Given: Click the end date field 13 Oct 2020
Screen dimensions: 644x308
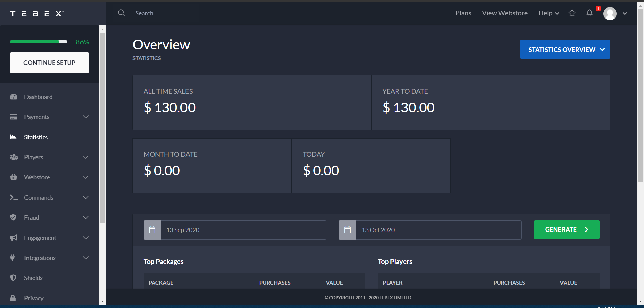Looking at the screenshot, I should pyautogui.click(x=439, y=230).
